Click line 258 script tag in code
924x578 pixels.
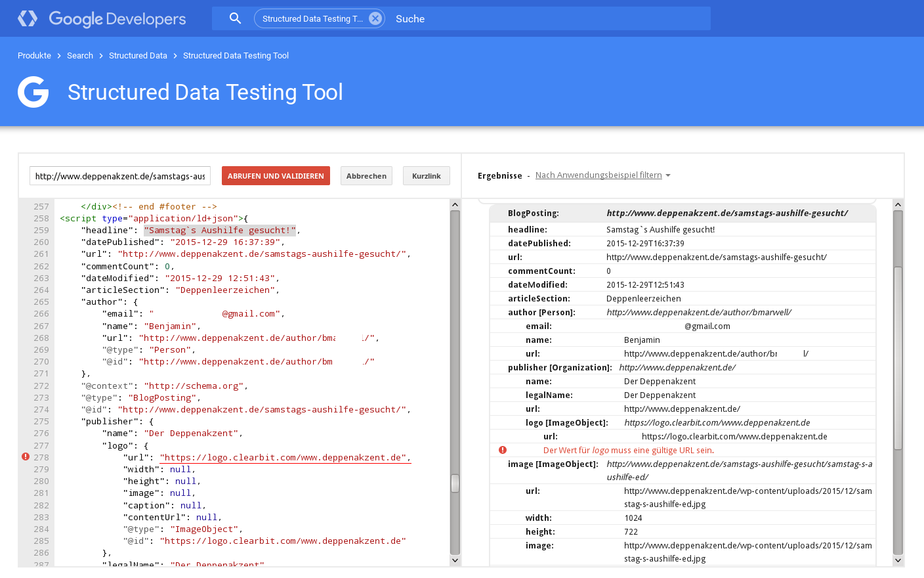tap(154, 218)
